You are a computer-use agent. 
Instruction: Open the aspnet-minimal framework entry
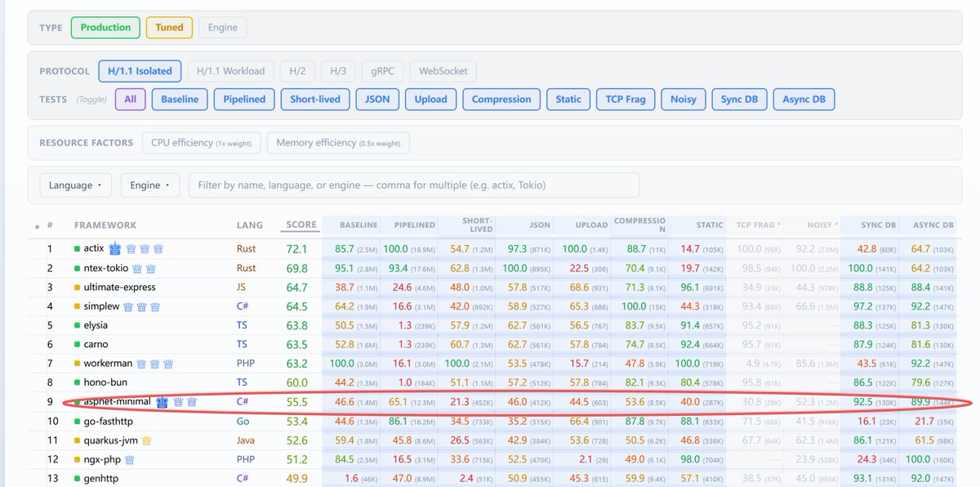118,402
